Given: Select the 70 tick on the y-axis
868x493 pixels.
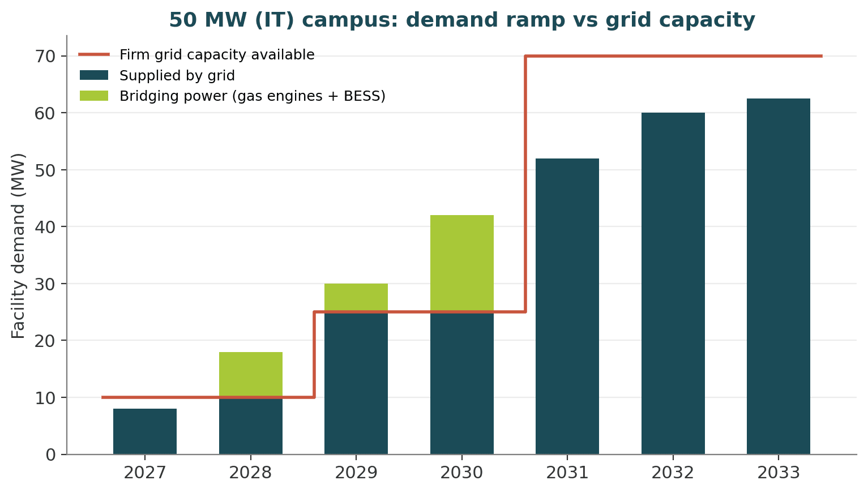Looking at the screenshot, I should (45, 57).
